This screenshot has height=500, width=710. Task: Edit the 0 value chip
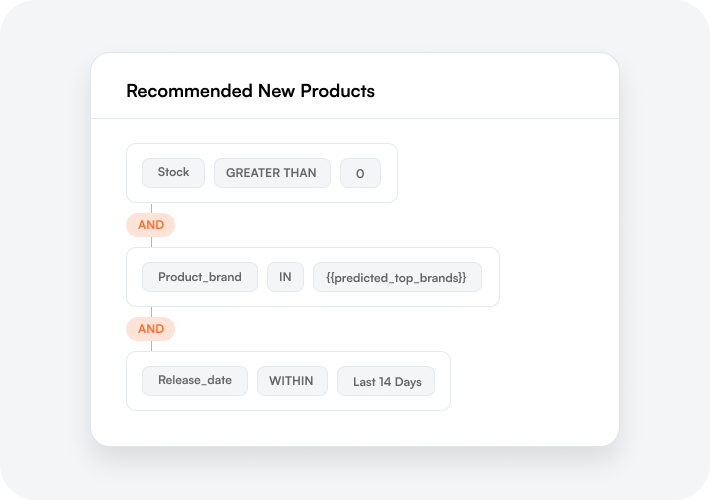(x=360, y=173)
